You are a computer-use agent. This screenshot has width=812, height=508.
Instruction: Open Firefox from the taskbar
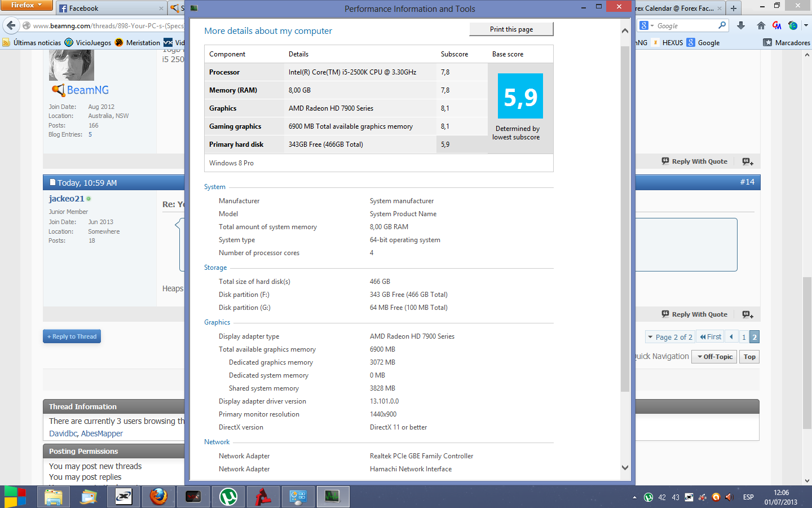(x=158, y=497)
